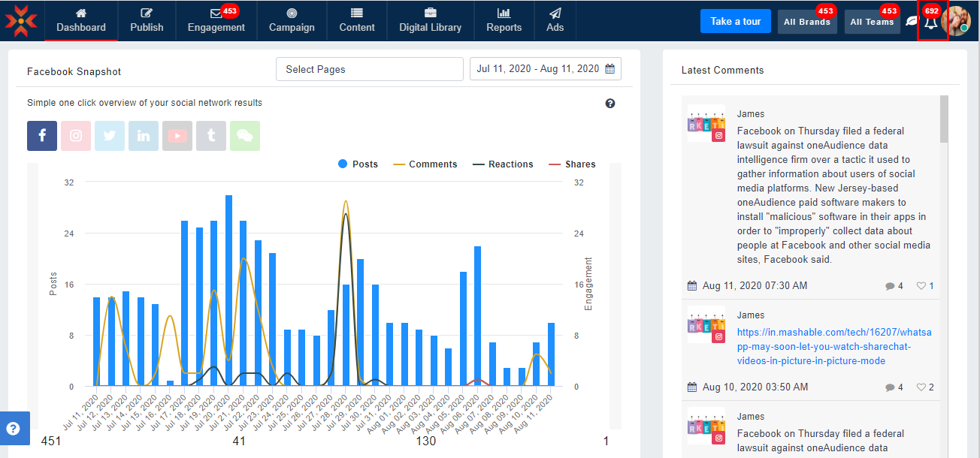Viewport: 980px width, 458px height.
Task: Click the Take a tour button
Action: coord(736,21)
